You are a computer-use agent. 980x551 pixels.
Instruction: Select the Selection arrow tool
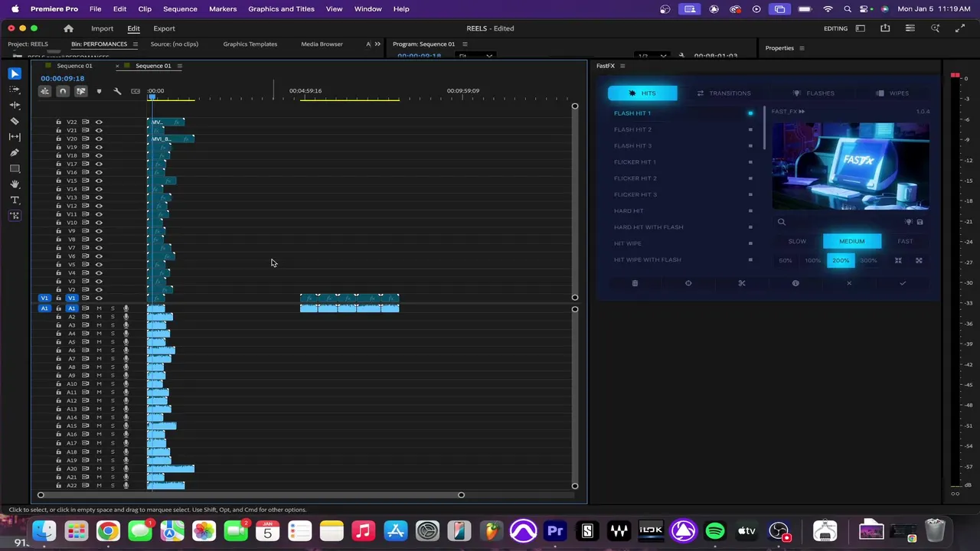pos(15,73)
